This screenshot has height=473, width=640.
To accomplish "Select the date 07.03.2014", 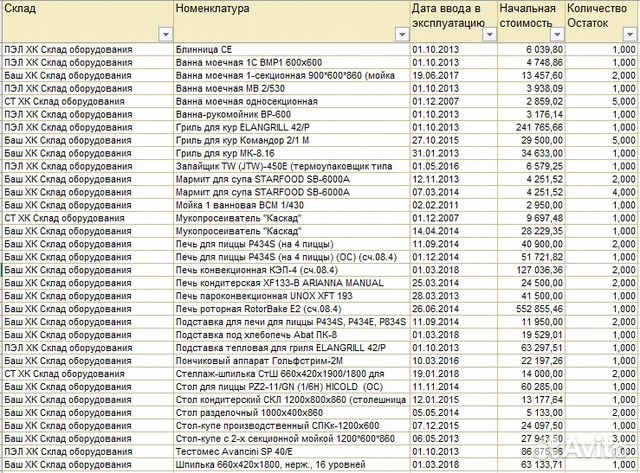I will tap(453, 192).
